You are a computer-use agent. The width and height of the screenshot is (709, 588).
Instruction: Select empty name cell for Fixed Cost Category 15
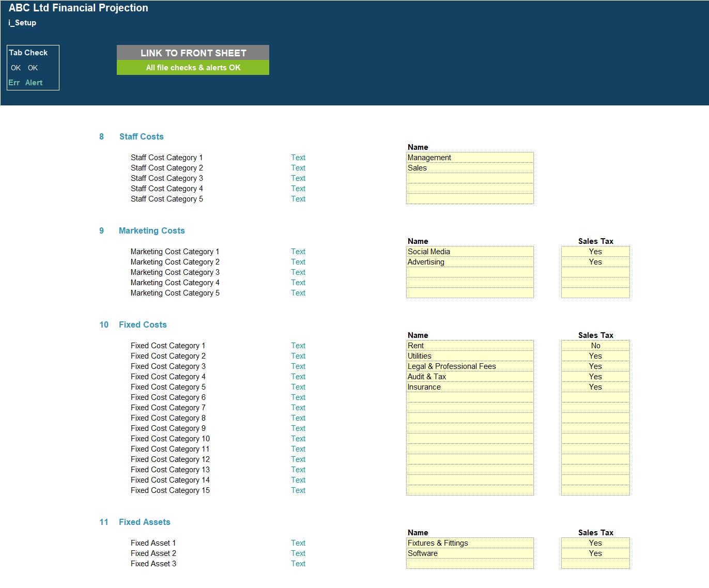(470, 490)
